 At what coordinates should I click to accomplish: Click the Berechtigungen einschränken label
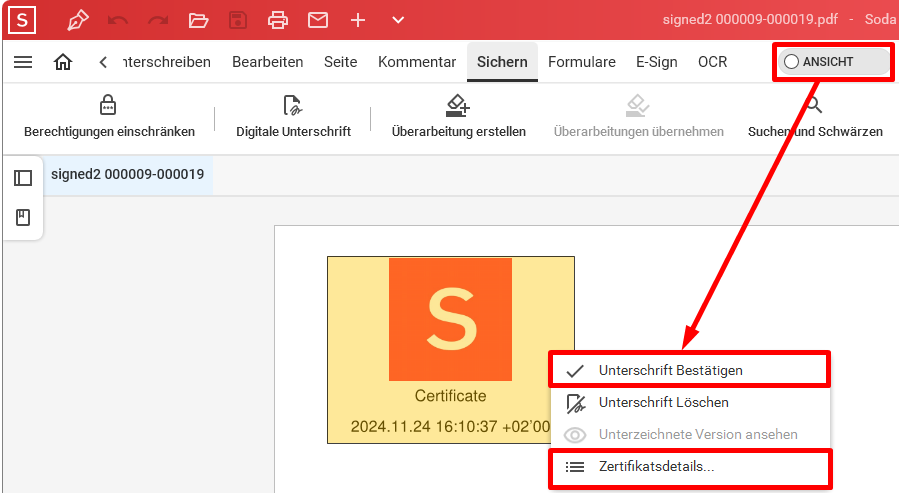pyautogui.click(x=110, y=132)
